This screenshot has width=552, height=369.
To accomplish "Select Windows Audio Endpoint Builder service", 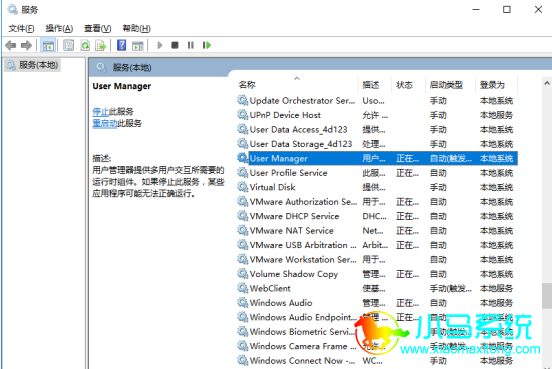I will coord(377,317).
